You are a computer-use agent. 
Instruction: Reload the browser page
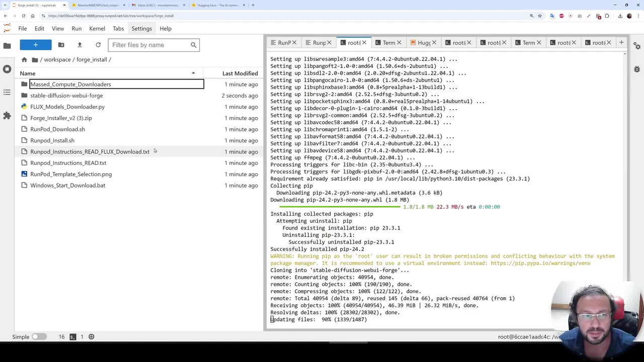pos(23,16)
